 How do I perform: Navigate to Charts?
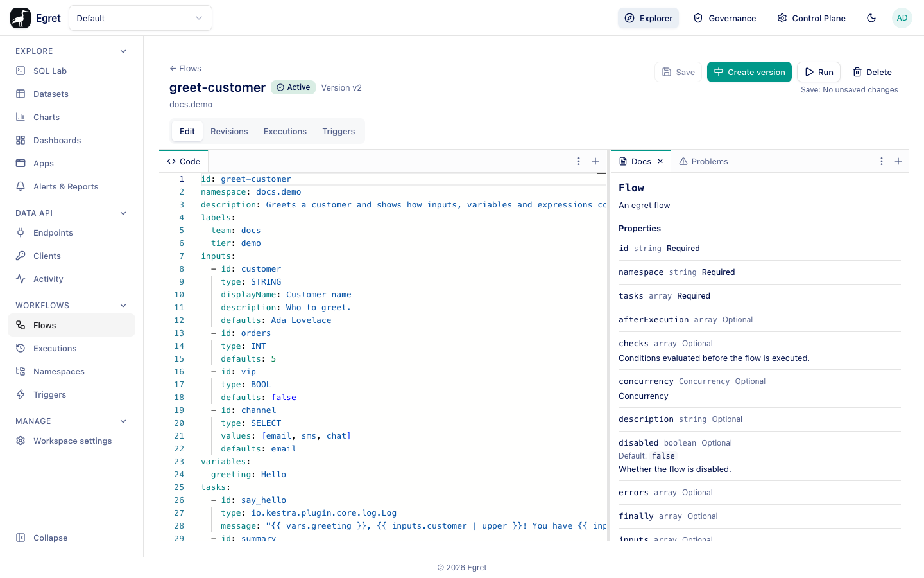pos(71,117)
